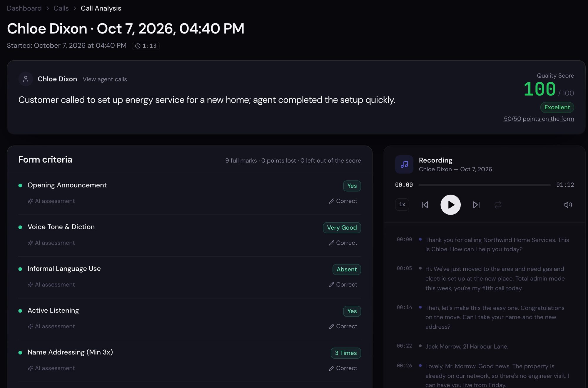Open the 50/50 points on the form details

click(x=539, y=119)
